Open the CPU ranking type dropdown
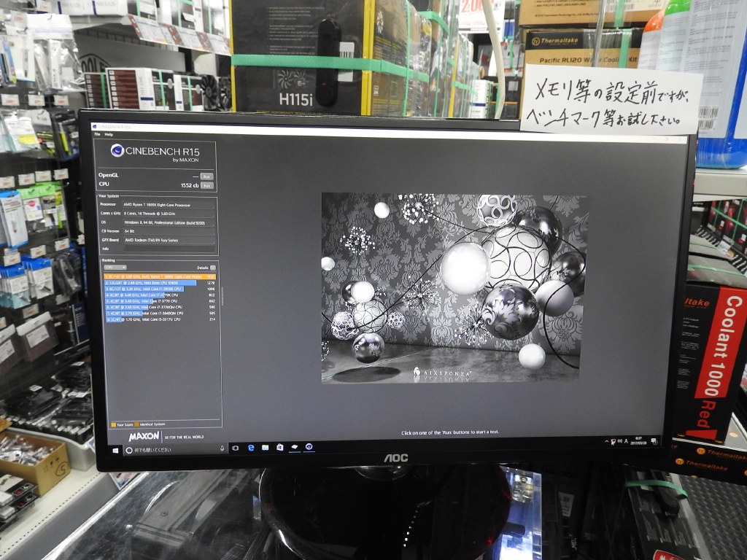This screenshot has height=560, width=747. (115, 268)
